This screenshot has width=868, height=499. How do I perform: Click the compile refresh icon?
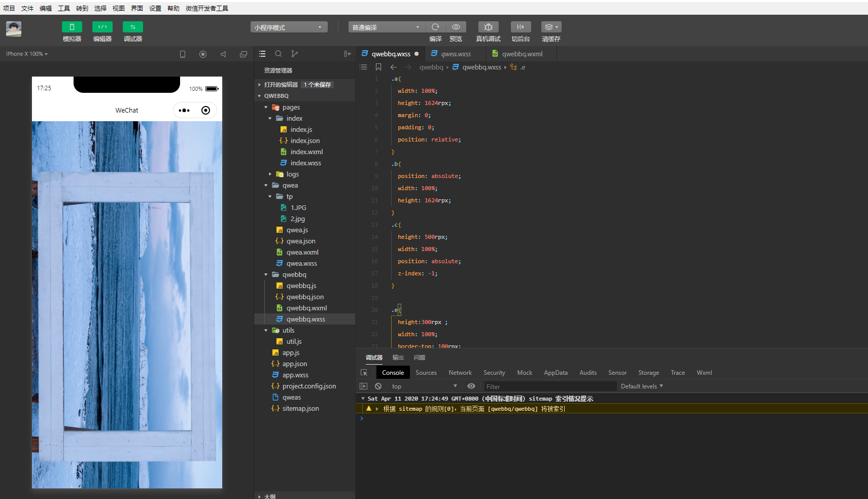point(435,27)
